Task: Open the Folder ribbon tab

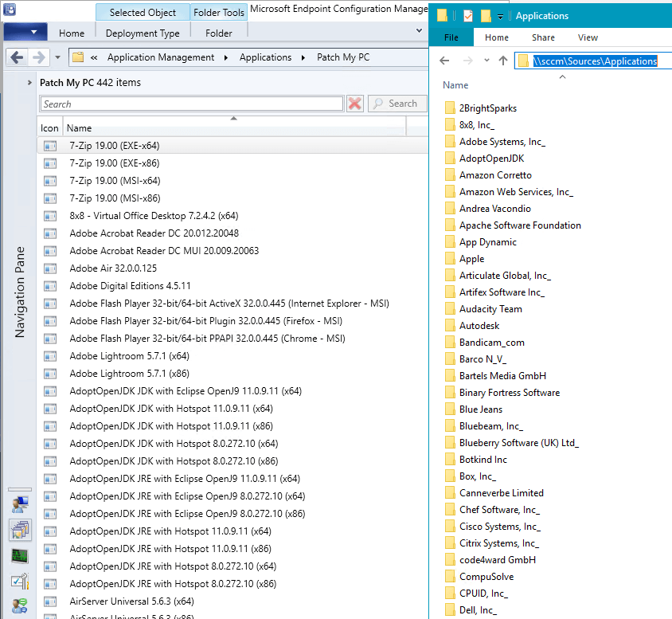Action: [219, 33]
